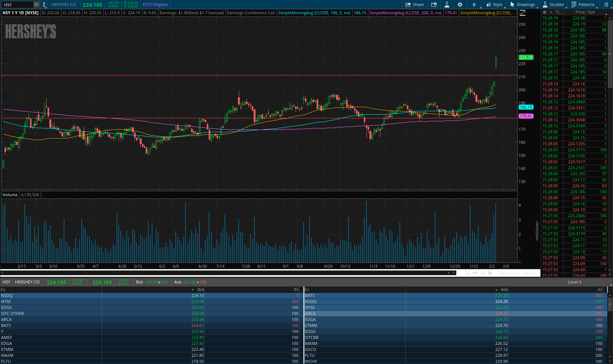Open the Drawing set: Default selector

click(x=518, y=273)
